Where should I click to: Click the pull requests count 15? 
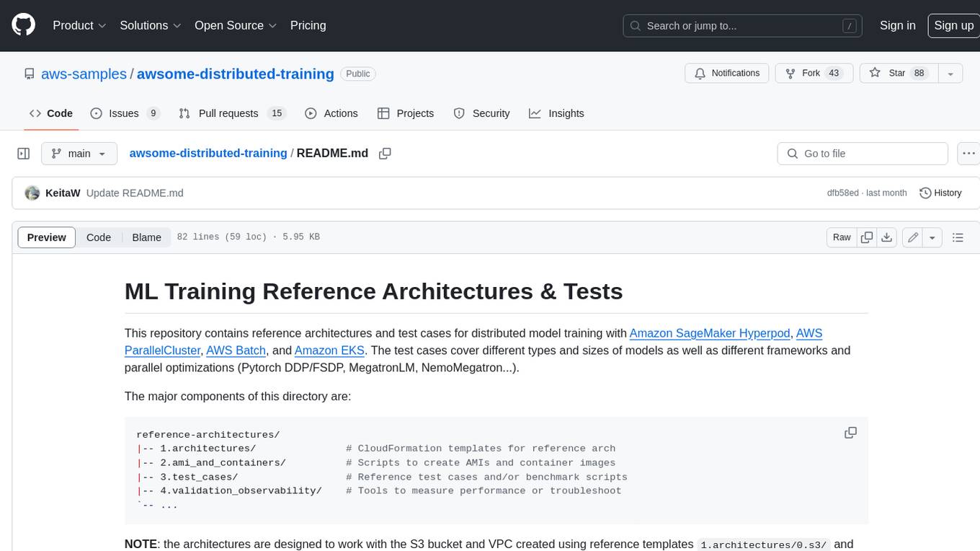[x=276, y=113]
